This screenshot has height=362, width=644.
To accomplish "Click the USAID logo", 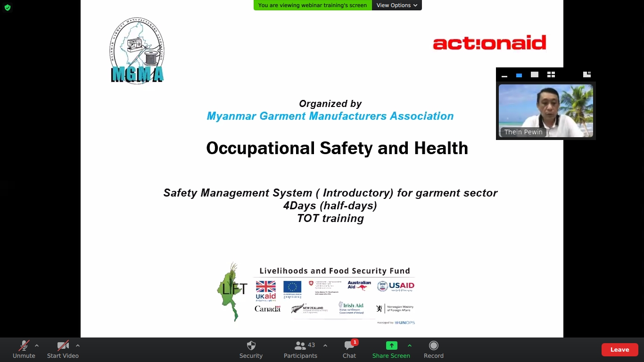I will (x=396, y=286).
